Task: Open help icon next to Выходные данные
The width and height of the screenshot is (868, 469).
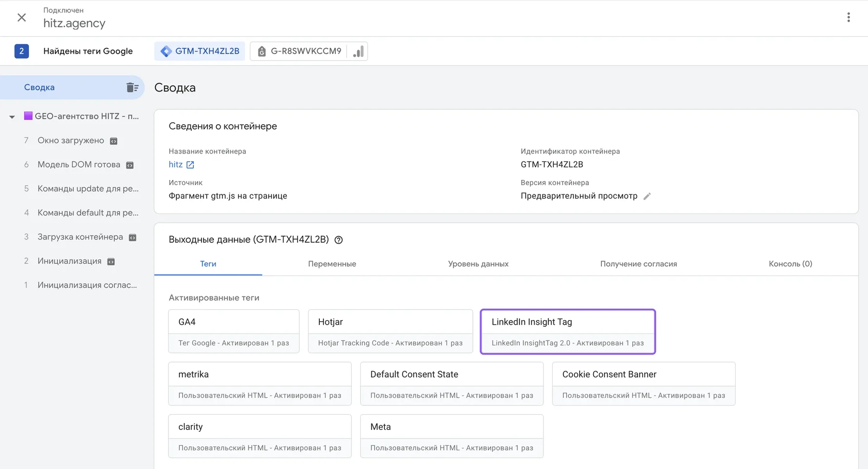Action: 338,240
